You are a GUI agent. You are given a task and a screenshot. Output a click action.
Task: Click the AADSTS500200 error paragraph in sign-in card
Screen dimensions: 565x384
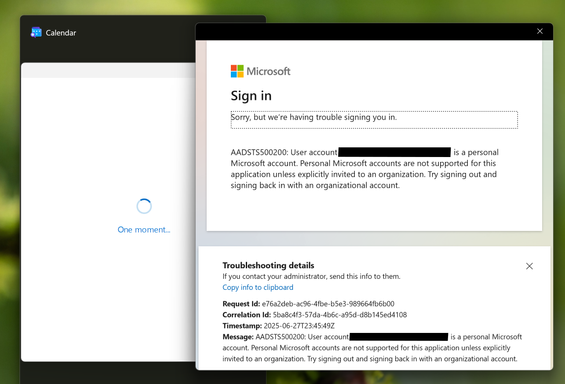click(x=365, y=169)
